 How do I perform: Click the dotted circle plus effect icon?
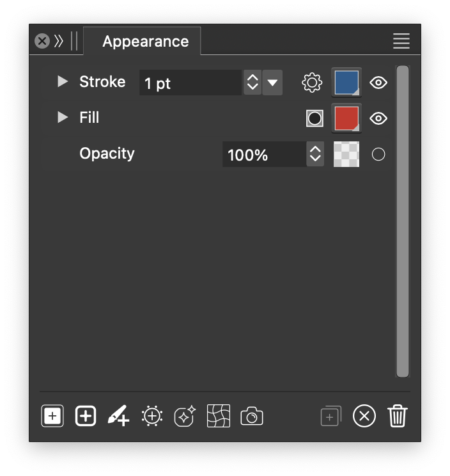[151, 416]
